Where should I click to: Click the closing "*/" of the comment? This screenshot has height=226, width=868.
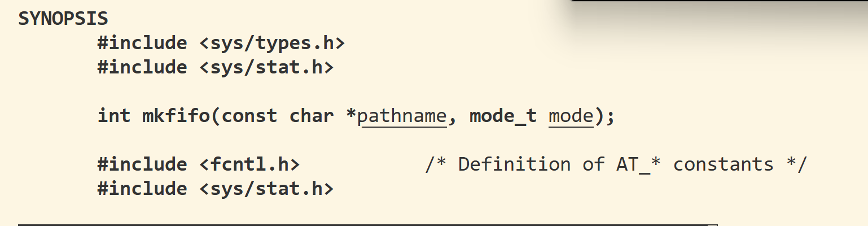point(796,164)
